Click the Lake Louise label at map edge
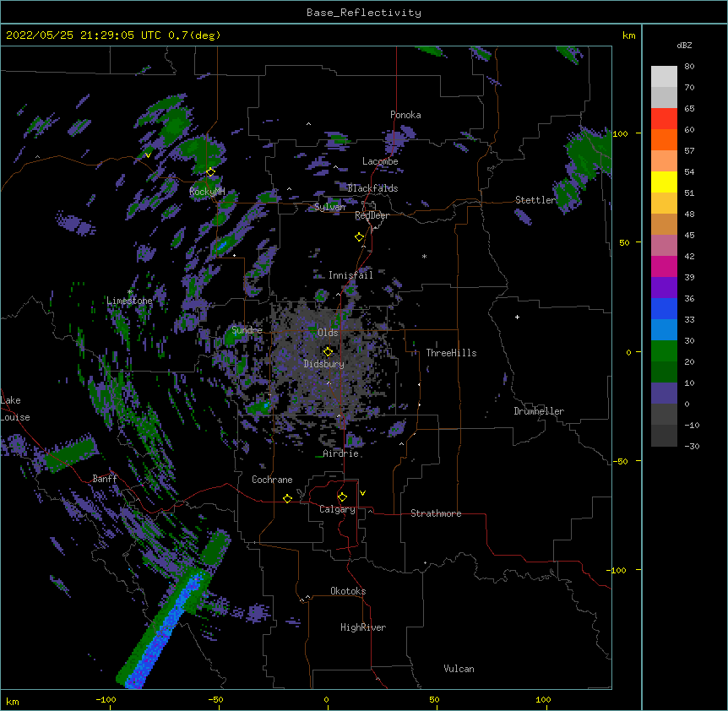Viewport: 728px width, 711px height. coord(15,409)
